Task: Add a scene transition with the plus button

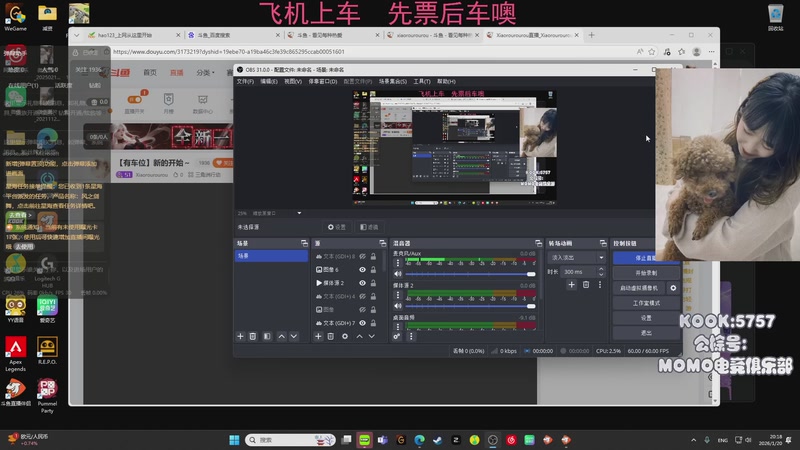Action: (x=571, y=285)
